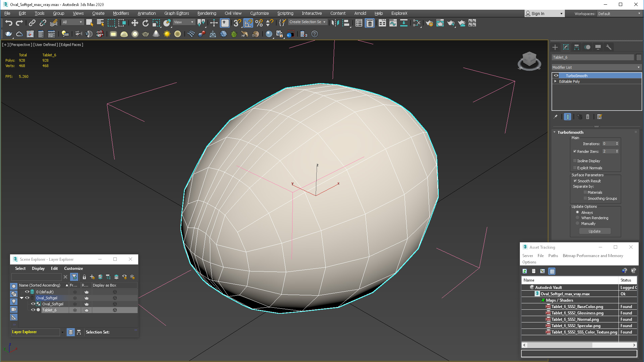Open Paths menu in Asset Tracking

coord(553,256)
